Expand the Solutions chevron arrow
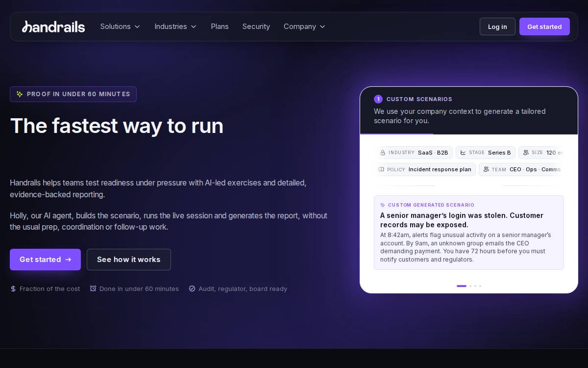This screenshot has height=368, width=588. [x=137, y=26]
